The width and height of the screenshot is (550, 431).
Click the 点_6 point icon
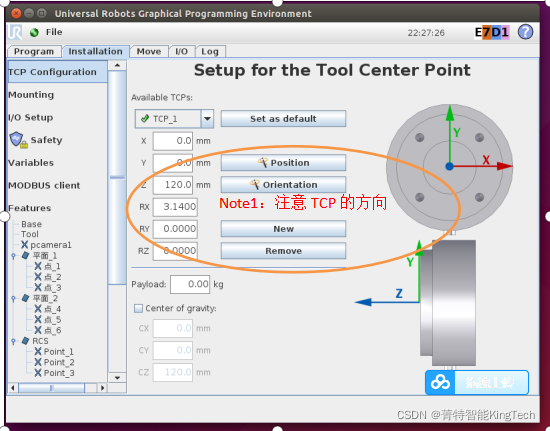tap(38, 330)
